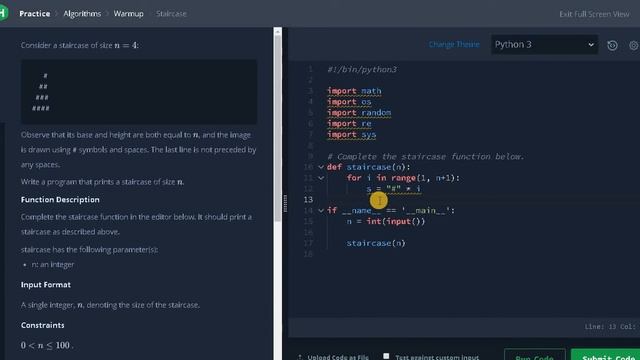Click the 'n = int(input())' line
The height and width of the screenshot is (360, 640).
[386, 221]
